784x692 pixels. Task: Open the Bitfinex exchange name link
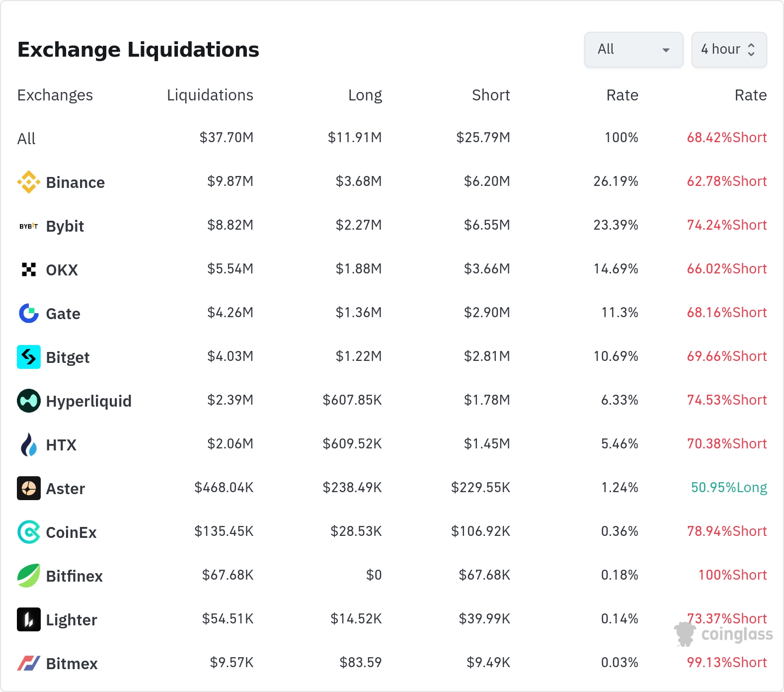point(74,576)
